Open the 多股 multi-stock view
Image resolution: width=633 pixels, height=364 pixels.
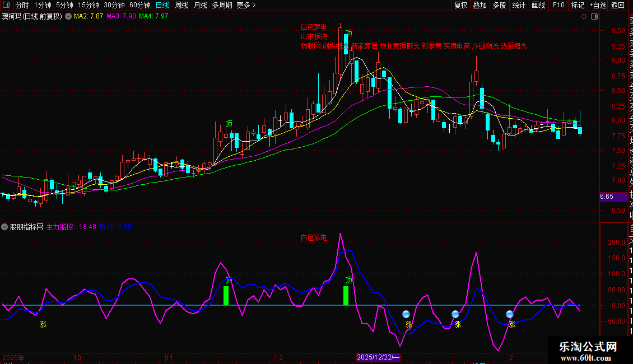499,5
